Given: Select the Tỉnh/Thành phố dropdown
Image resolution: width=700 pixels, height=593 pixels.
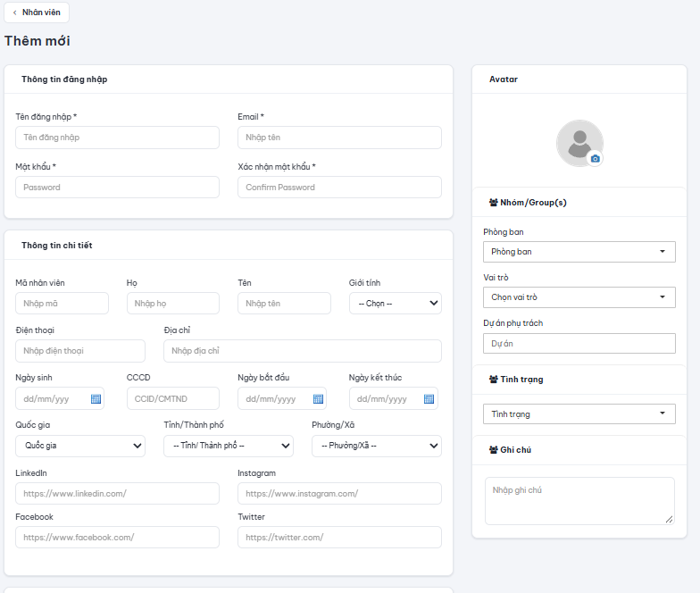Looking at the screenshot, I should coord(229,446).
